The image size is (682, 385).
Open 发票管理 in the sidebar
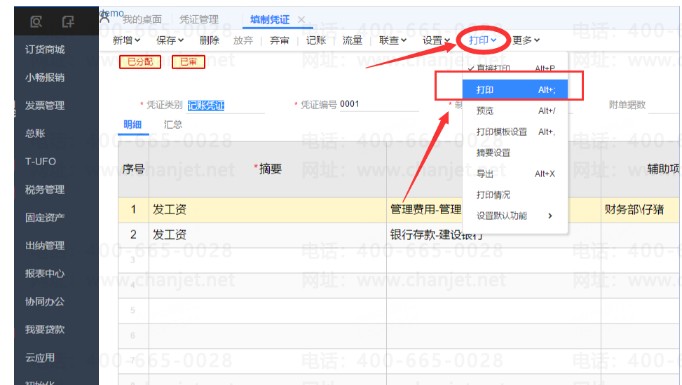click(x=44, y=106)
